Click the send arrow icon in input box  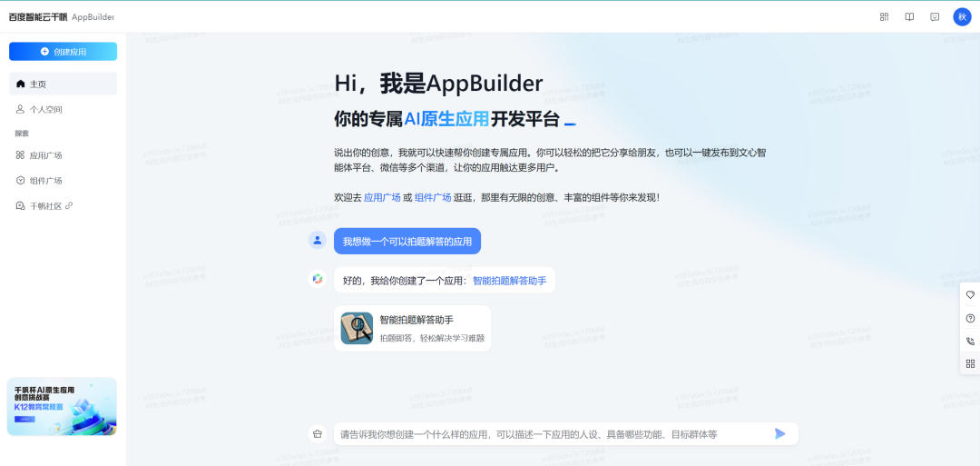pyautogui.click(x=780, y=433)
